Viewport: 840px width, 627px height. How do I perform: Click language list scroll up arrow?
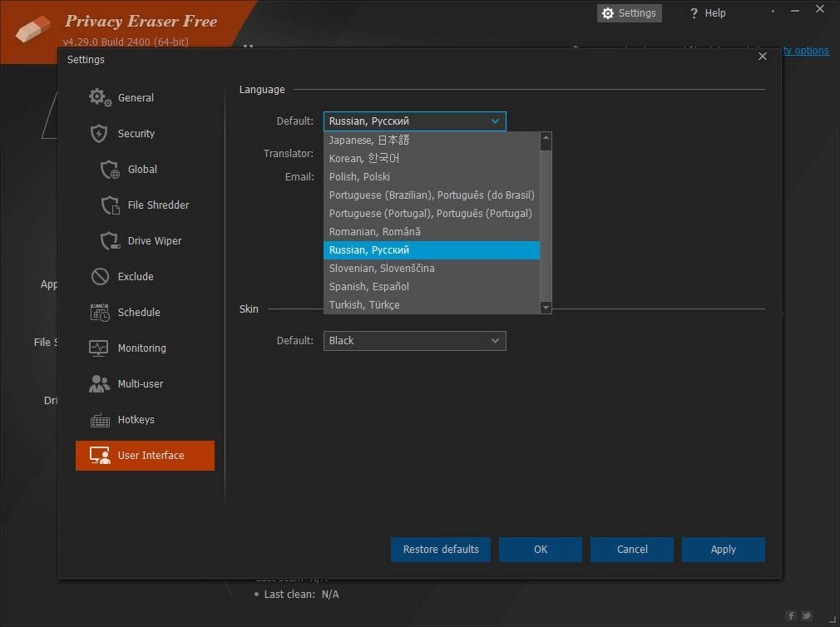(x=546, y=137)
